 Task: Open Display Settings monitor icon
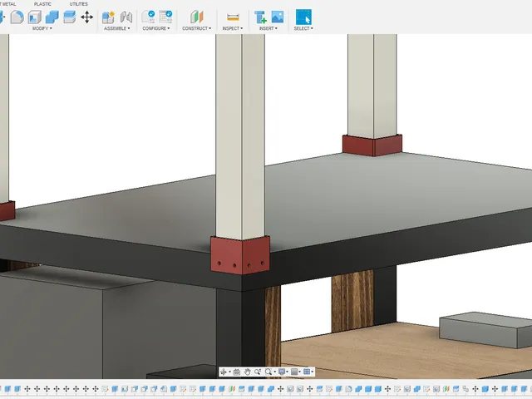point(282,372)
